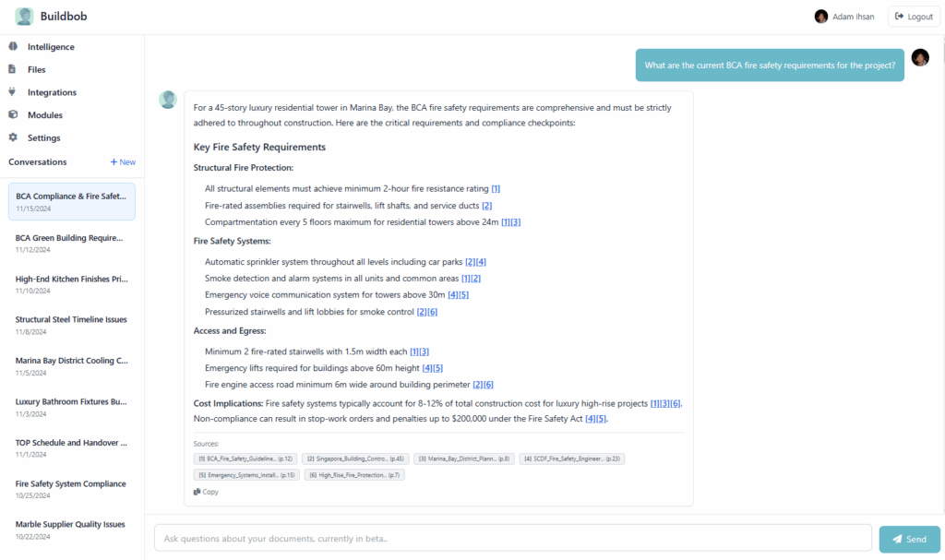Click the Modules cube icon
The height and width of the screenshot is (560, 945).
click(x=13, y=115)
